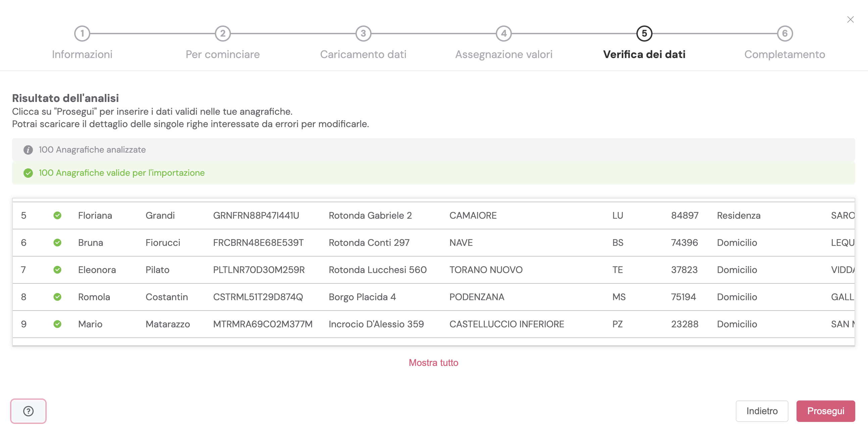Select step 6 Completamento circle

784,34
